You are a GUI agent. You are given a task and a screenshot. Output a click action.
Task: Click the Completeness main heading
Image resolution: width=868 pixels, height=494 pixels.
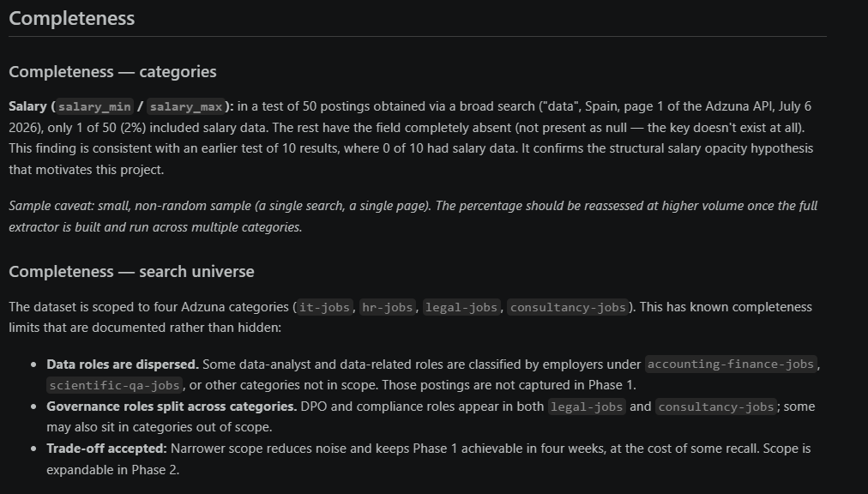click(x=71, y=18)
